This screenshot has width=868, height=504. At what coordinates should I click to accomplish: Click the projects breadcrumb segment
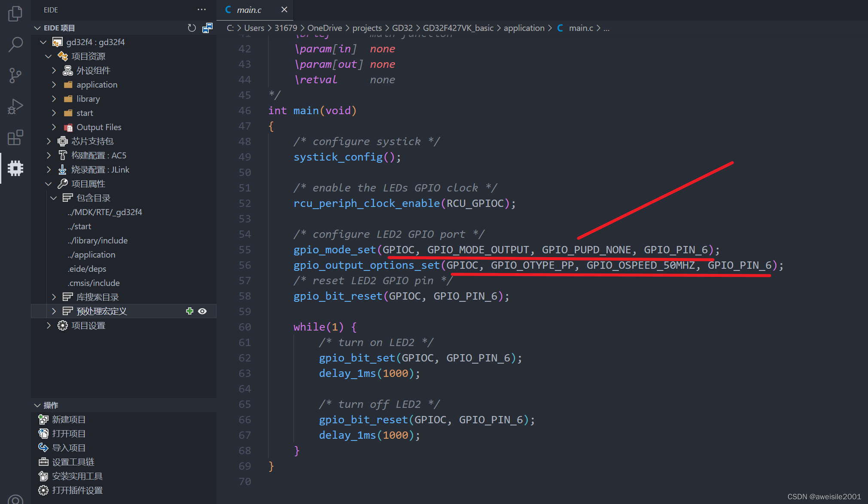(x=367, y=28)
